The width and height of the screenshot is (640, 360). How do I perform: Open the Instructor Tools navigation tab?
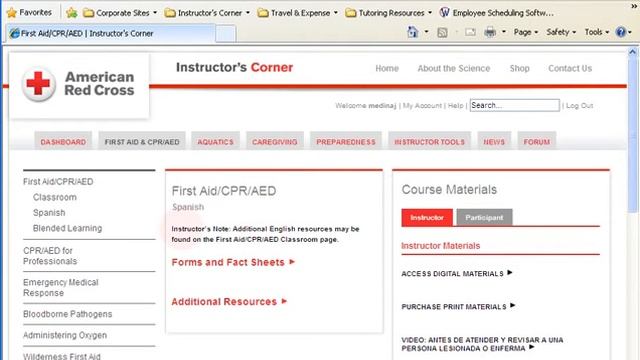click(429, 142)
